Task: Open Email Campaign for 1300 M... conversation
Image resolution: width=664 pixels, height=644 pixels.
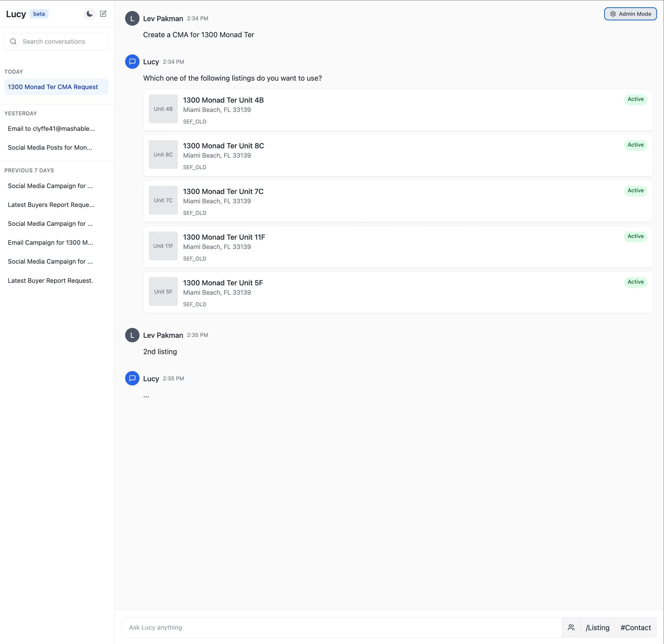Action: pyautogui.click(x=50, y=243)
